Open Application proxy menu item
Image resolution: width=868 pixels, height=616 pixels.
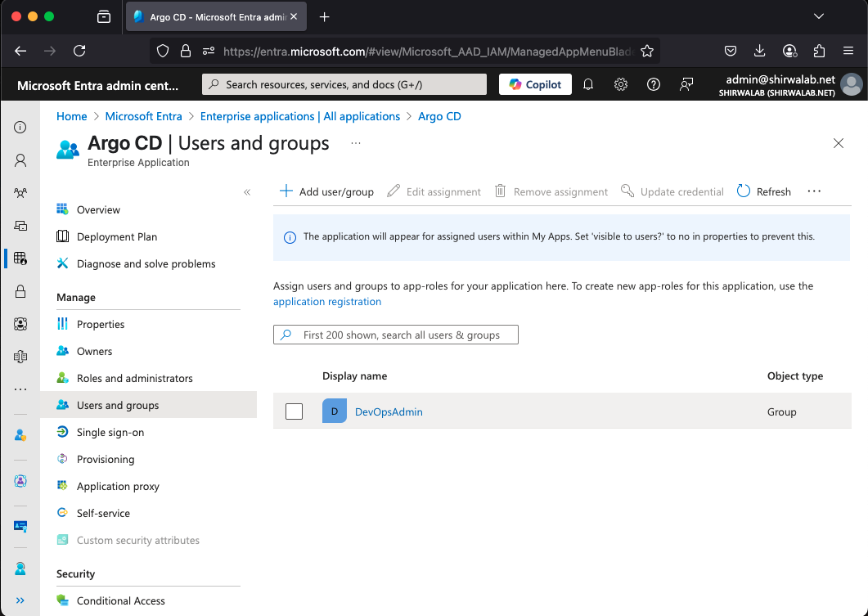(x=118, y=486)
